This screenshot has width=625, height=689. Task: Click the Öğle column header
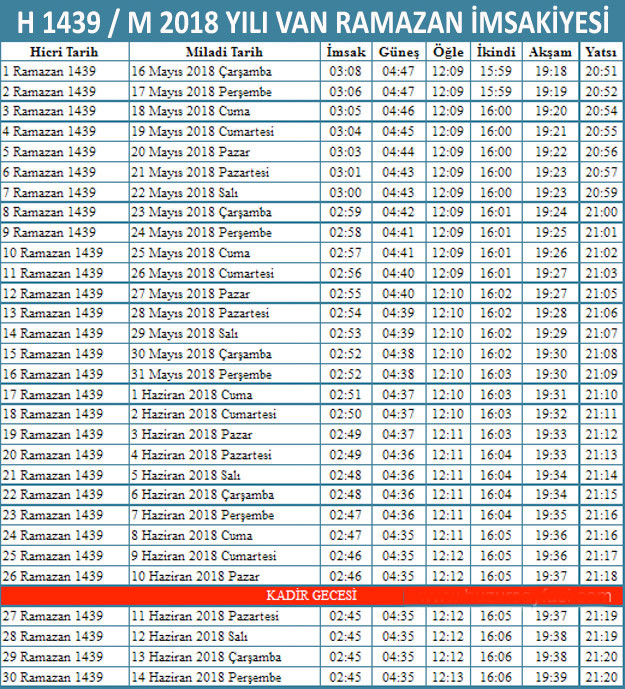tap(446, 51)
